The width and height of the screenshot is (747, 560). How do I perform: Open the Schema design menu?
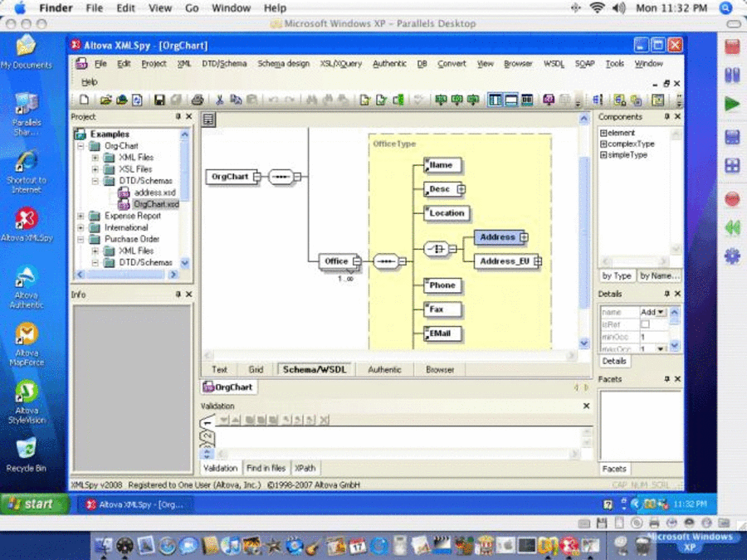point(284,63)
